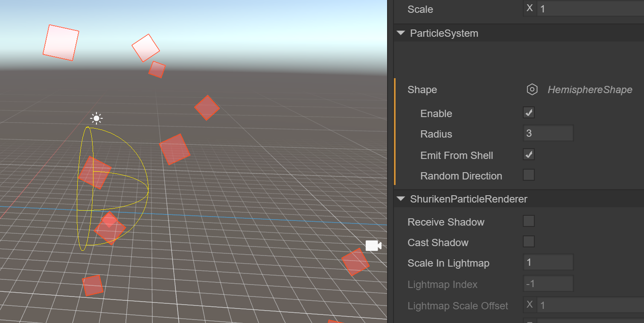Click the red particle beside the camera icon
The image size is (644, 323).
click(355, 262)
